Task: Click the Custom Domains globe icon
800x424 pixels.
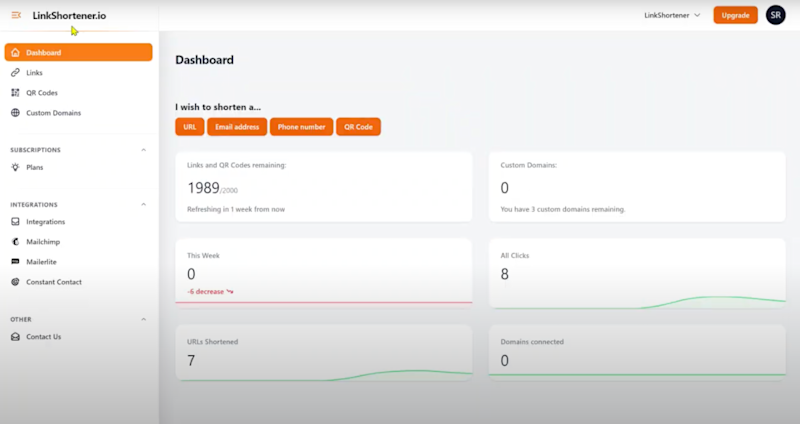Action: click(15, 113)
